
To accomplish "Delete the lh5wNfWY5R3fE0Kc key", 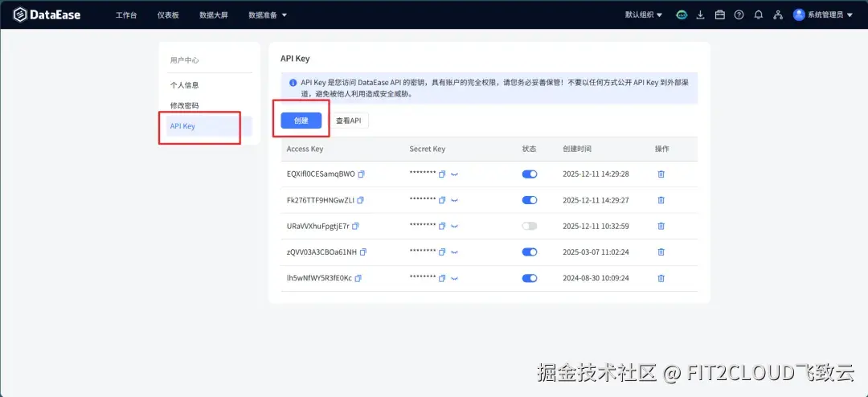I will (x=661, y=278).
